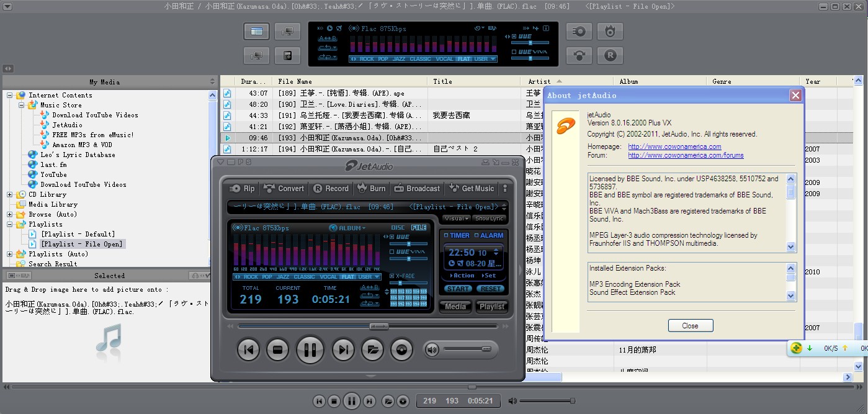The width and height of the screenshot is (868, 414).
Task: Enable the TIMER checkbox in the mini player
Action: click(x=446, y=235)
